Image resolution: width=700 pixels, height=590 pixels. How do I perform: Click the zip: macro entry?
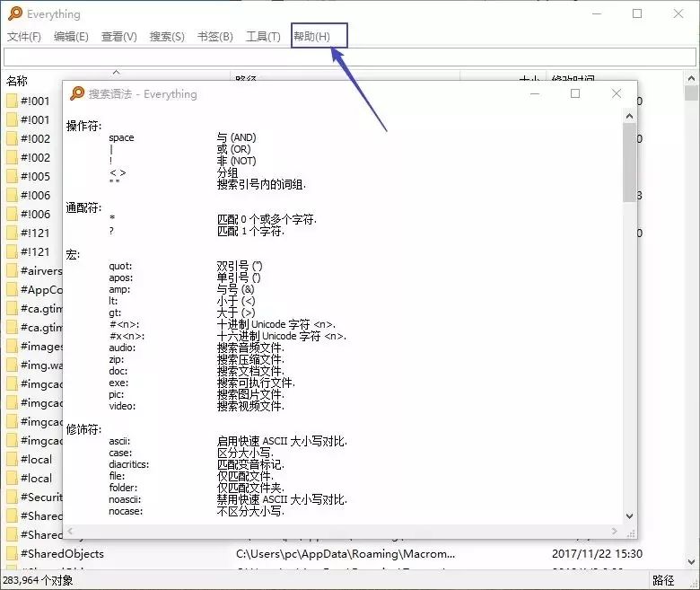116,359
